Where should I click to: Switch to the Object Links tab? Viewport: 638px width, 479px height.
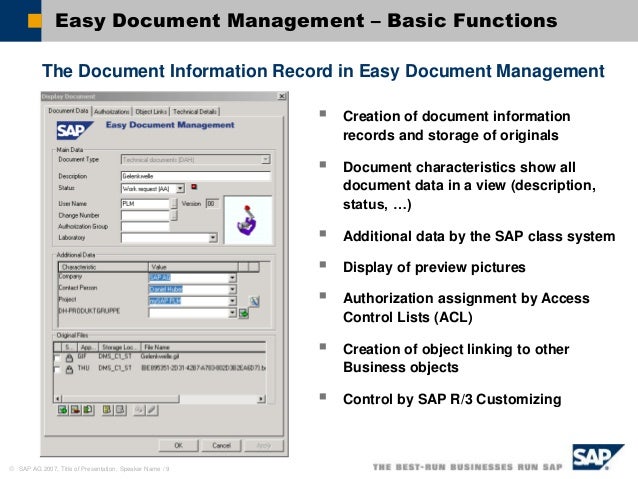point(151,112)
